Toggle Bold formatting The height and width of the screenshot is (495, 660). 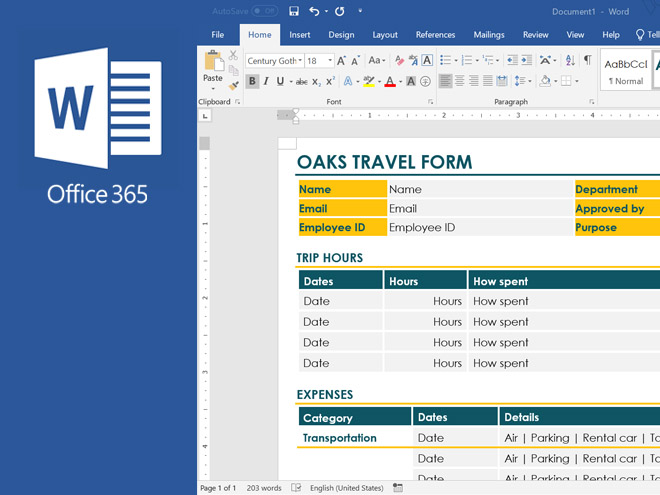coord(252,82)
